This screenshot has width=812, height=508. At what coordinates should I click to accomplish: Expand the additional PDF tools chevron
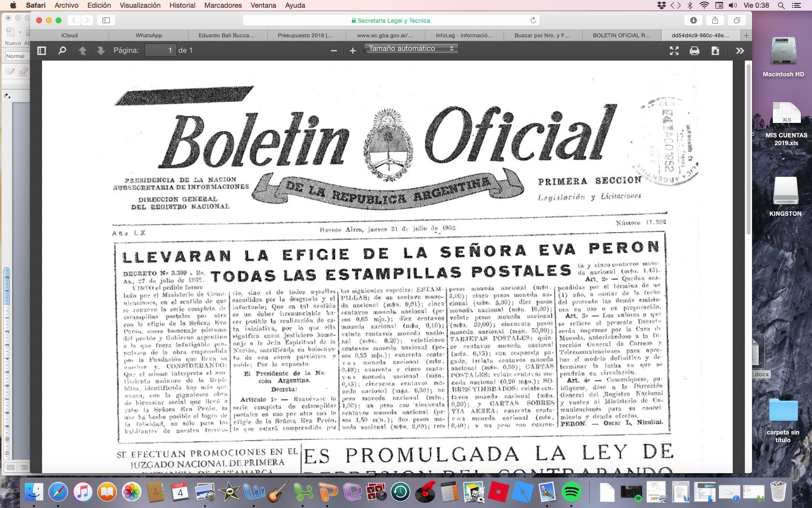click(x=739, y=51)
